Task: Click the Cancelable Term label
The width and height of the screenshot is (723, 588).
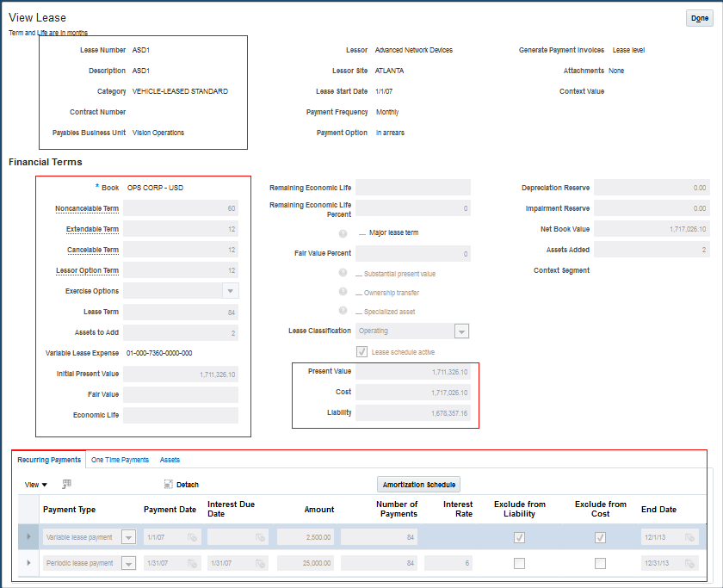Action: click(x=93, y=250)
